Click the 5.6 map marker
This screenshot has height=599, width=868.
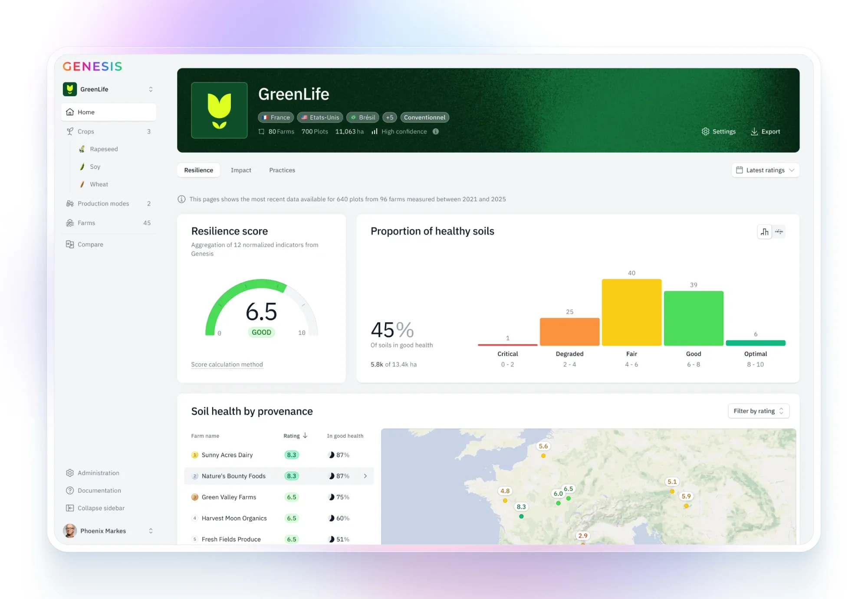click(543, 446)
